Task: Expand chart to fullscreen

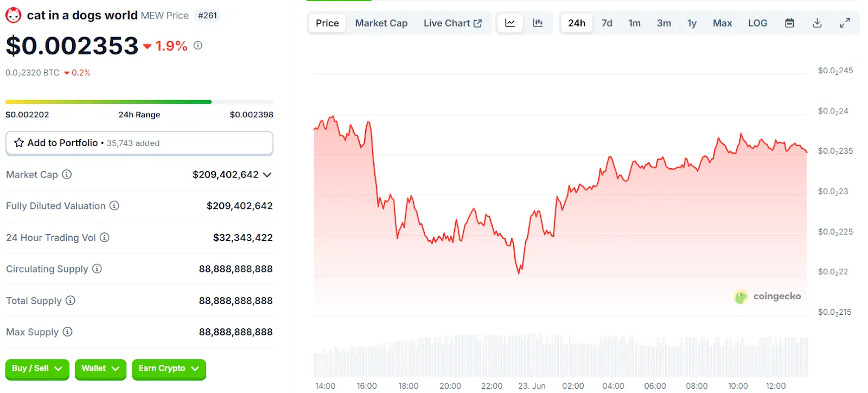Action: [x=845, y=23]
